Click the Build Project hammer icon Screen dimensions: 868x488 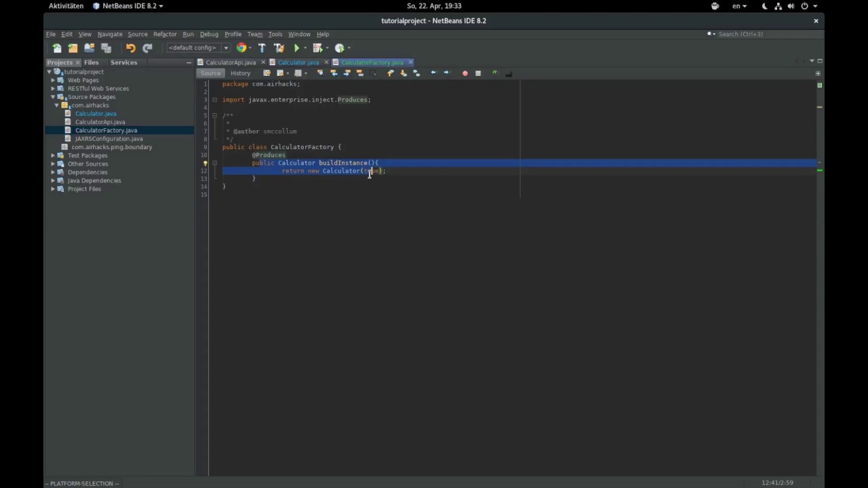tap(262, 48)
